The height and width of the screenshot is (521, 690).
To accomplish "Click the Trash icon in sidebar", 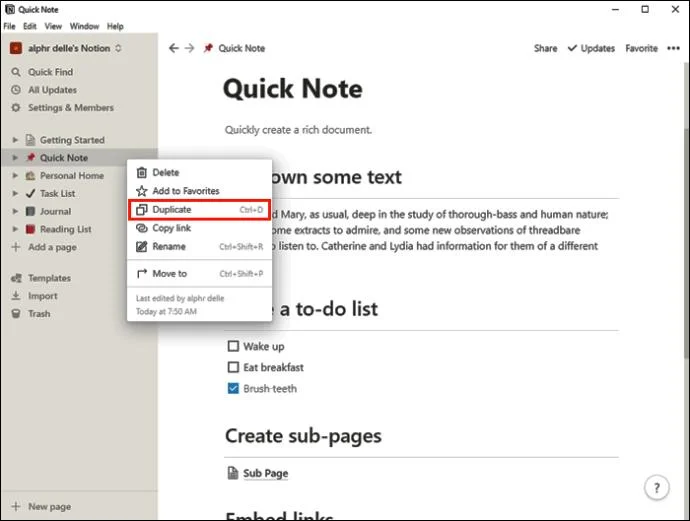I will (16, 314).
